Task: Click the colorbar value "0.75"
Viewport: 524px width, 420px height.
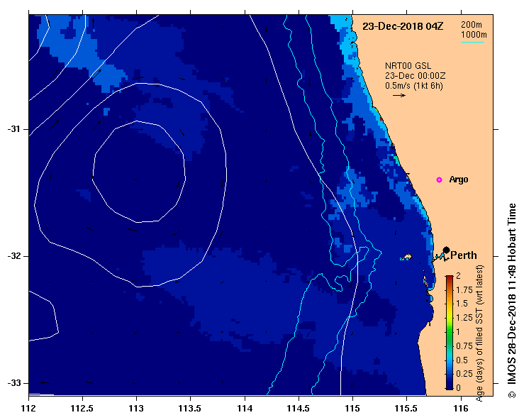Action: click(x=464, y=346)
